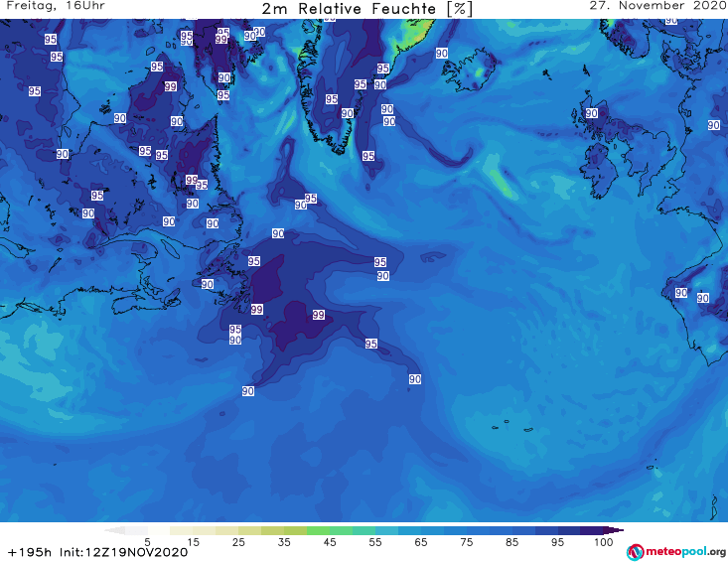The width and height of the screenshot is (728, 562).
Task: Click the legend value '85'
Action: pyautogui.click(x=512, y=541)
